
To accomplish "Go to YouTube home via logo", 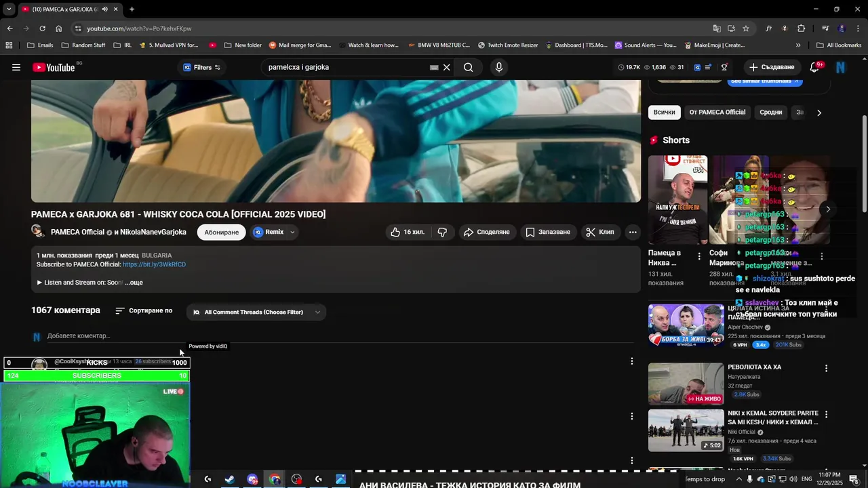I will point(54,67).
